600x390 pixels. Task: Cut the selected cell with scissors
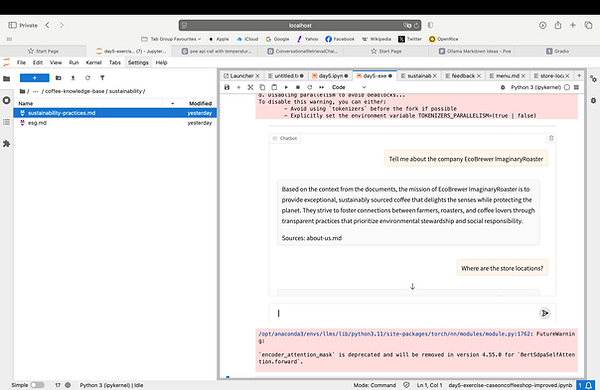click(x=250, y=87)
